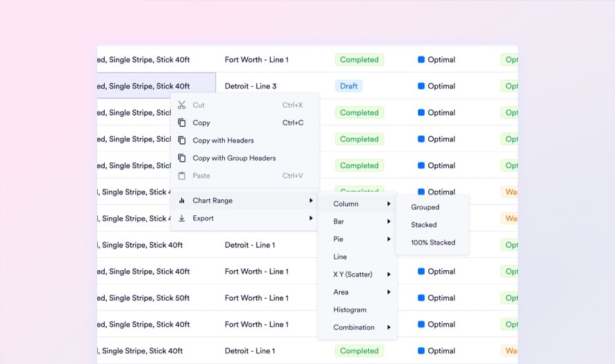Click Optimal blue swatch in Stick 50ft row
The image size is (615, 364).
click(421, 298)
